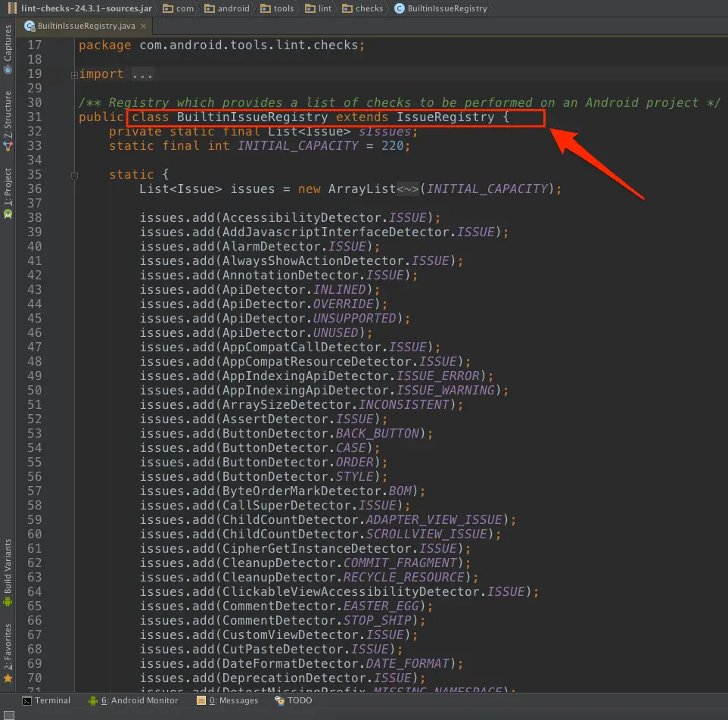
Task: Click the Project panel Android icon
Action: pos(8,214)
